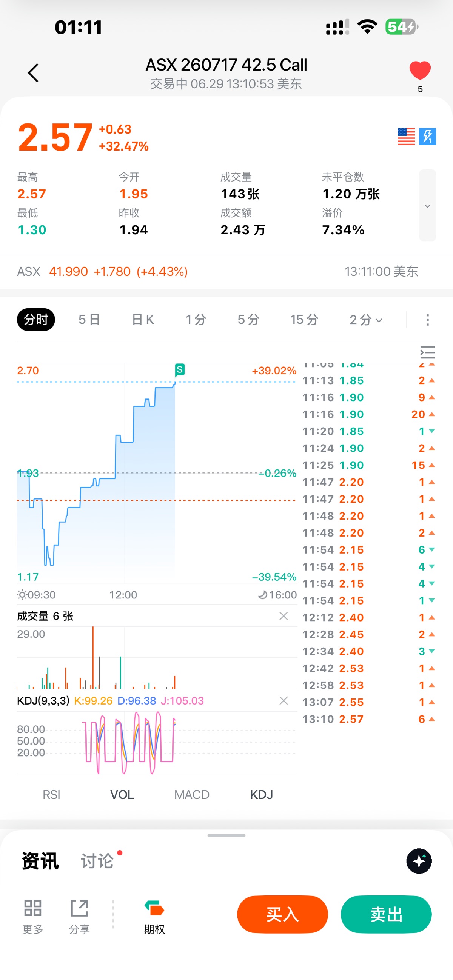Image resolution: width=453 pixels, height=980 pixels.
Task: Open the AI assistant sparkle icon
Action: [419, 860]
